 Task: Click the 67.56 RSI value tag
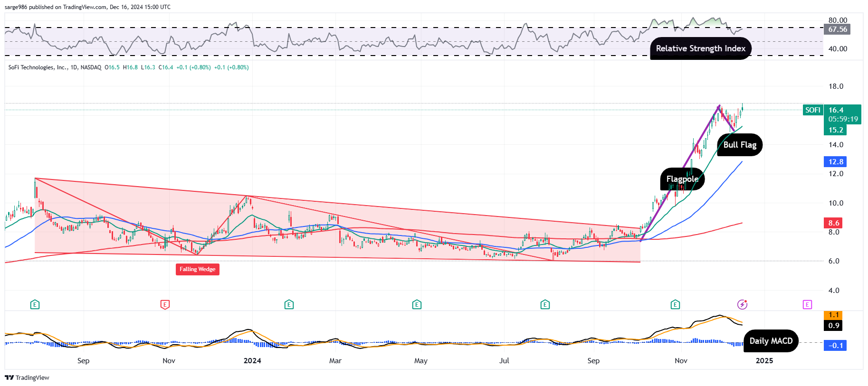837,29
